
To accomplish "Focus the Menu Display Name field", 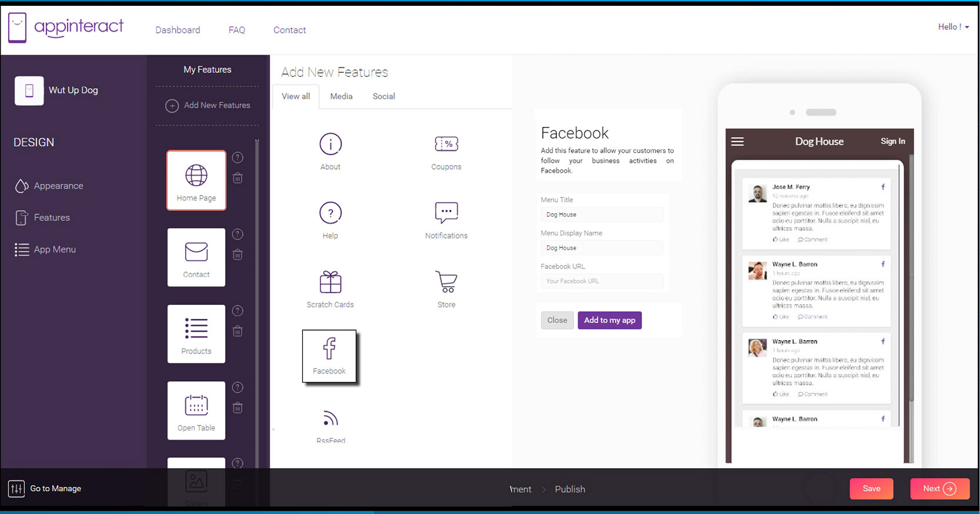I will [602, 248].
